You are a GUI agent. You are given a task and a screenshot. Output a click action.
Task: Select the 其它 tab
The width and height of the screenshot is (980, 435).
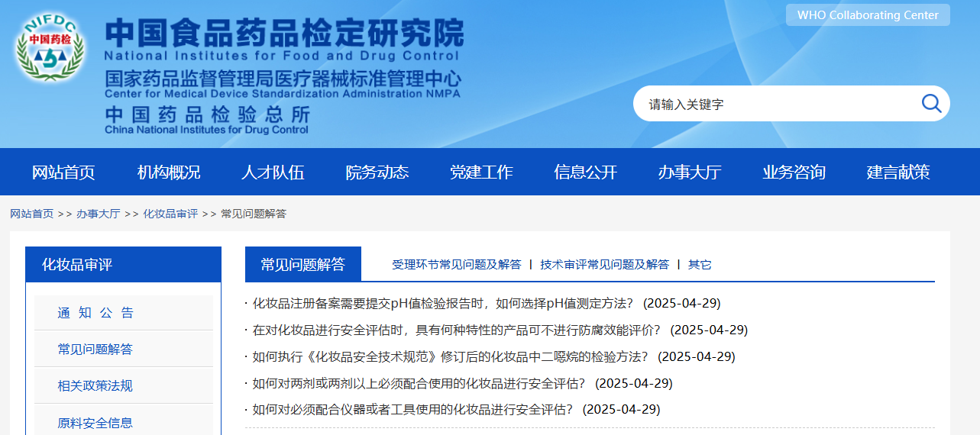(700, 265)
